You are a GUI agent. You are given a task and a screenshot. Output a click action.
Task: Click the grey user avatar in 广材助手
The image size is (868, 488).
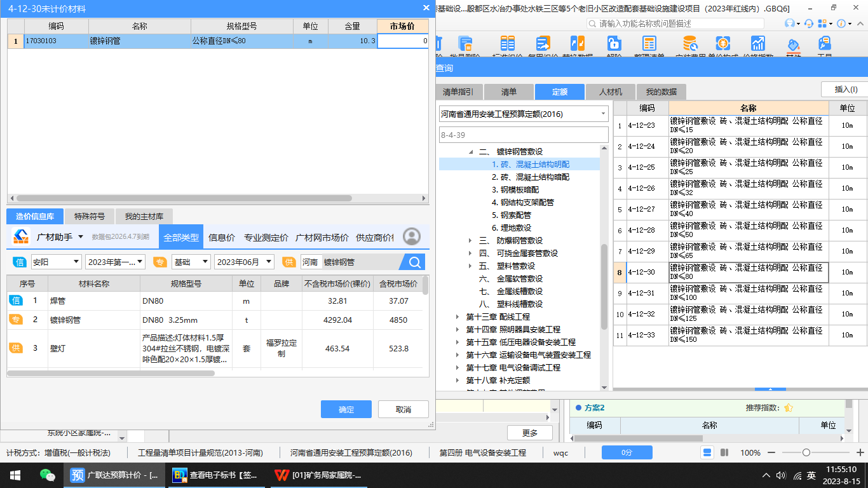(412, 237)
